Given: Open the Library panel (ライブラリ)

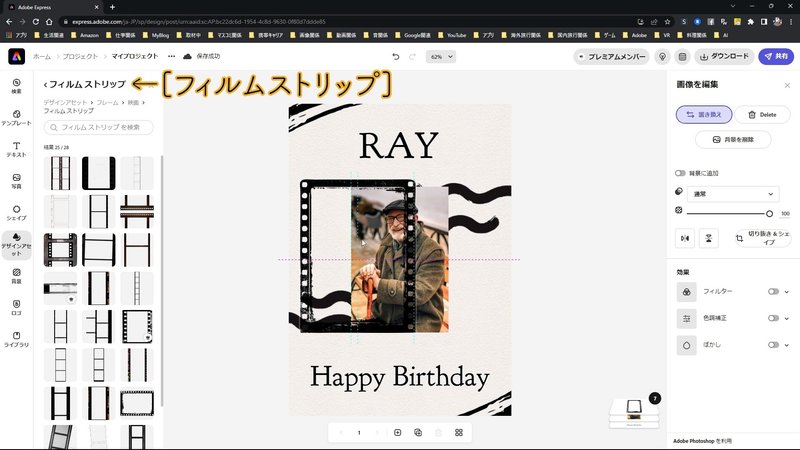Looking at the screenshot, I should coord(16,339).
